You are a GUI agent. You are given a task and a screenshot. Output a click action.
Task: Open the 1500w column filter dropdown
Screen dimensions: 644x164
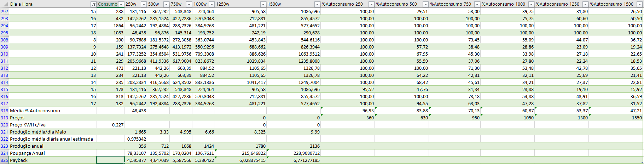coord(317,4)
